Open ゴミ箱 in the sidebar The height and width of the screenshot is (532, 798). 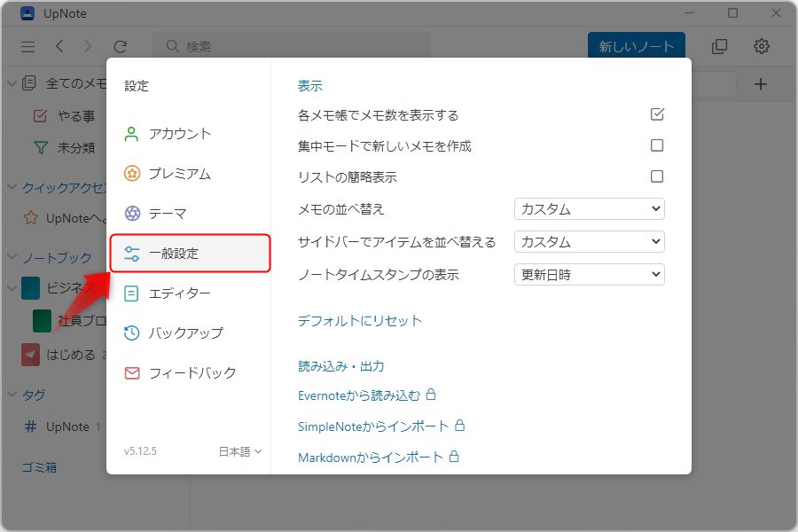coord(39,467)
